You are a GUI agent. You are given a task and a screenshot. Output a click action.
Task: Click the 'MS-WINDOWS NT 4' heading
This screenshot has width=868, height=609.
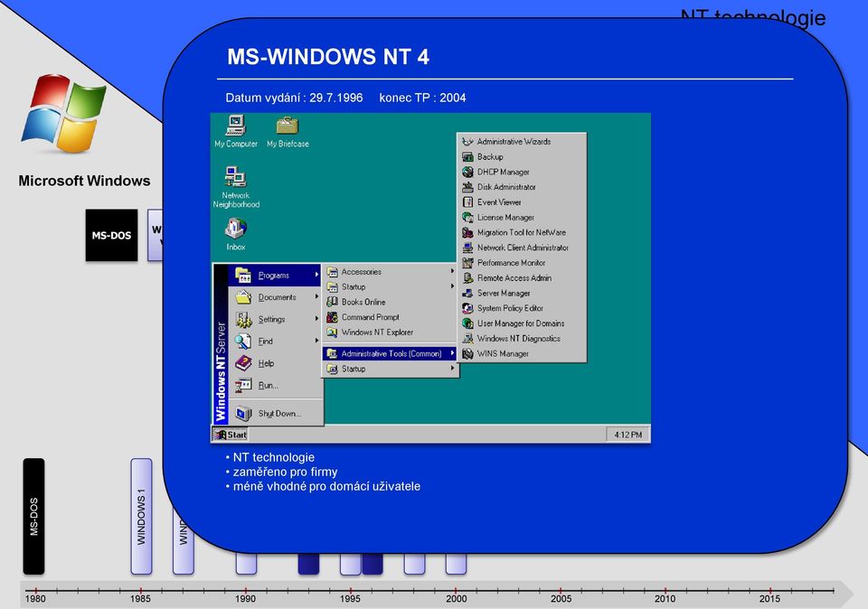328,57
